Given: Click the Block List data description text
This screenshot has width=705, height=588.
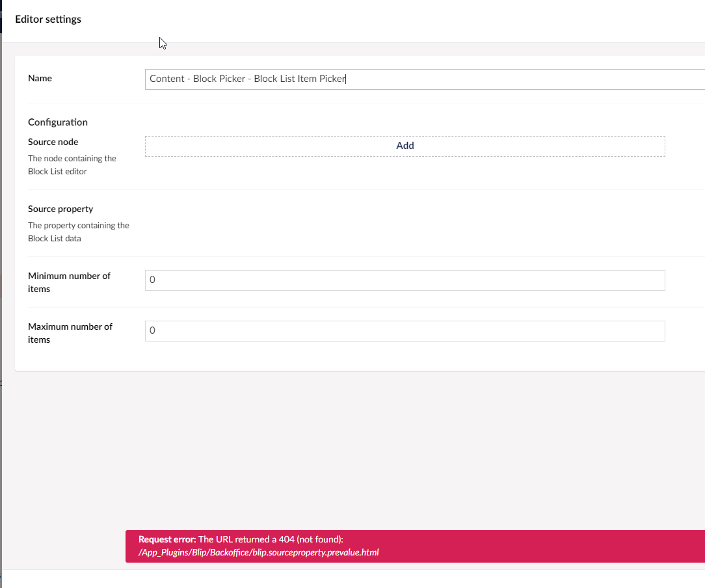Looking at the screenshot, I should coord(78,232).
